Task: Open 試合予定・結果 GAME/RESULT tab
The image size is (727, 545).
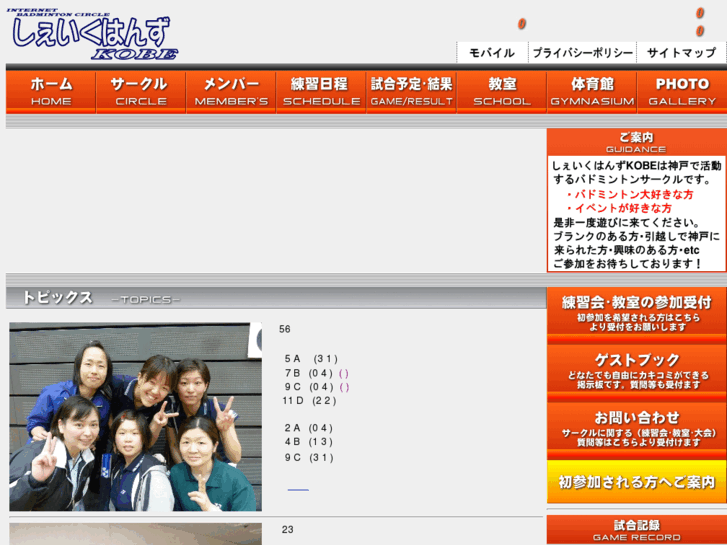Action: click(411, 92)
